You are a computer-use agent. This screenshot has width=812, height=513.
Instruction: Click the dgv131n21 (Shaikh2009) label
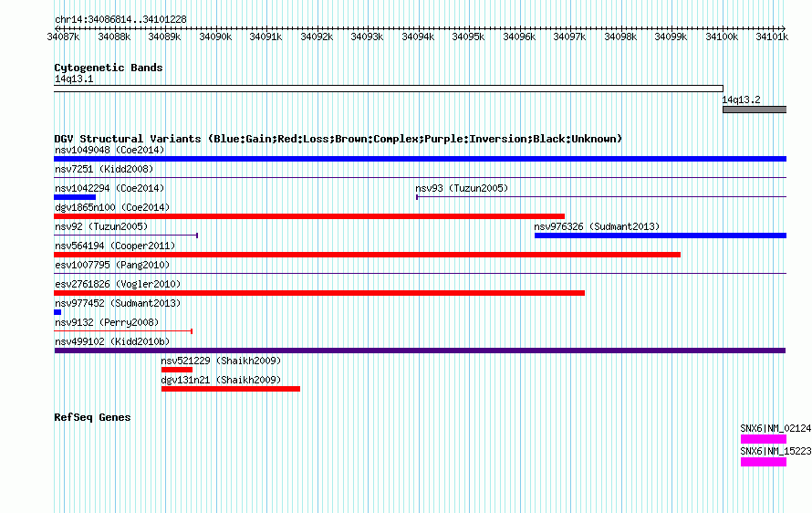coord(221,380)
